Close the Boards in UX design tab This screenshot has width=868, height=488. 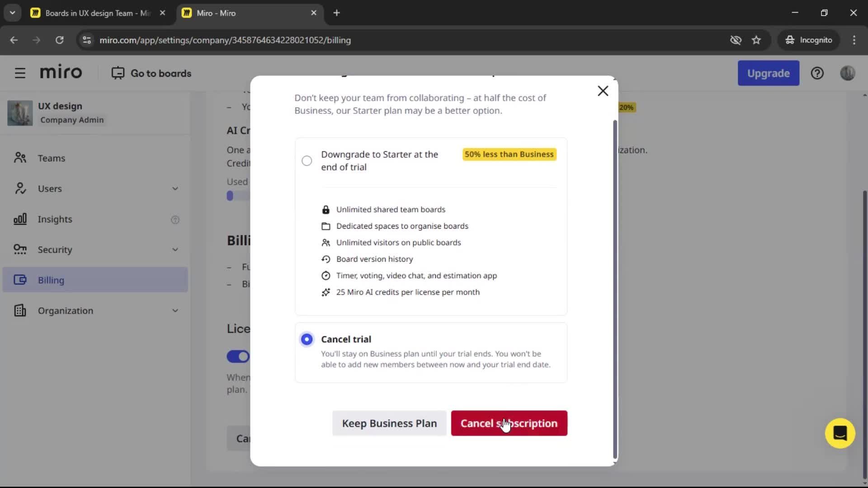pos(162,13)
